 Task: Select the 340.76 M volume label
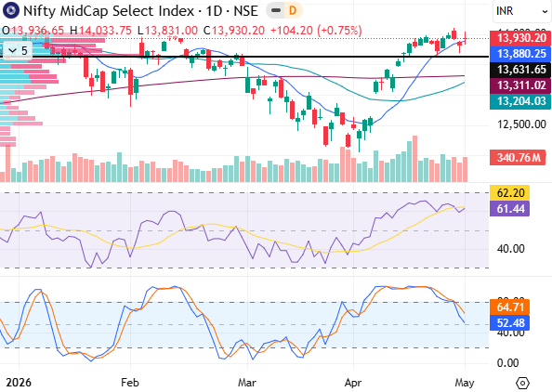(518, 157)
